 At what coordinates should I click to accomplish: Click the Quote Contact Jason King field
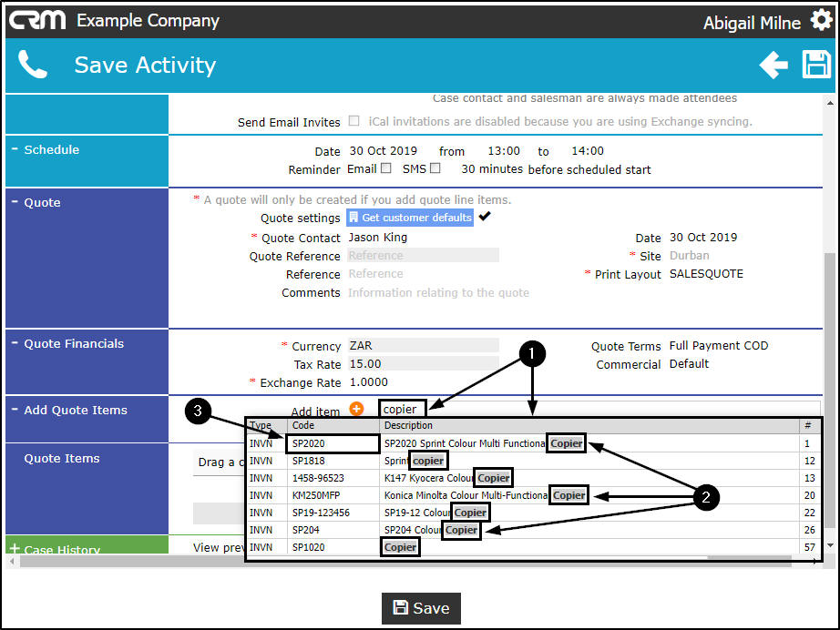(378, 237)
